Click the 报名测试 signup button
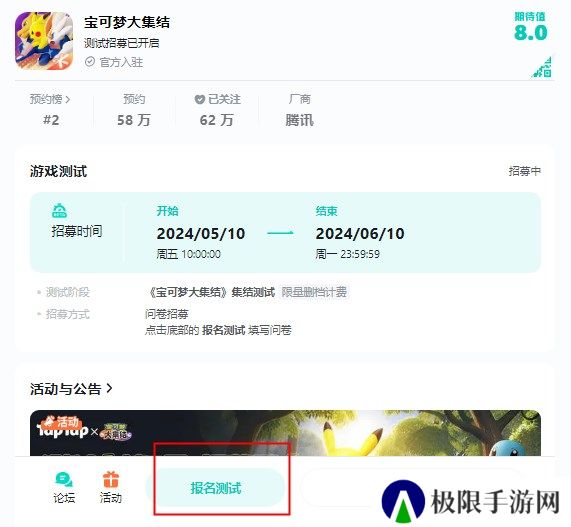Viewport: 571px width, 527px height. (x=216, y=488)
